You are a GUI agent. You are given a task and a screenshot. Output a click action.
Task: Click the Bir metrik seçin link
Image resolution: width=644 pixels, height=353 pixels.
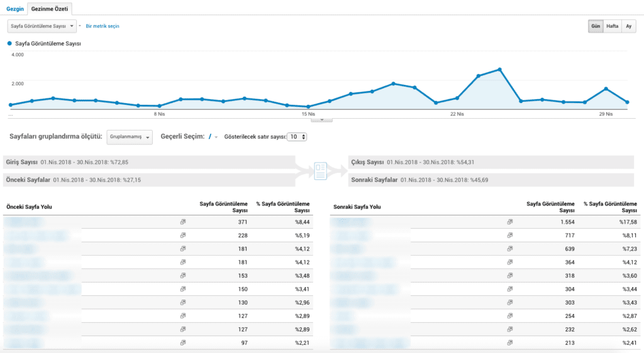click(x=103, y=26)
